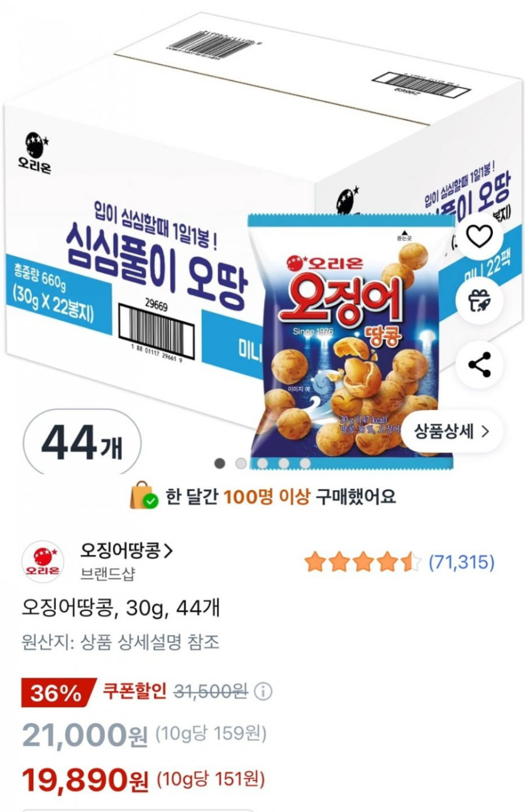This screenshot has height=812, width=525.
Task: Jump to the fourth carousel dot
Action: [x=284, y=463]
